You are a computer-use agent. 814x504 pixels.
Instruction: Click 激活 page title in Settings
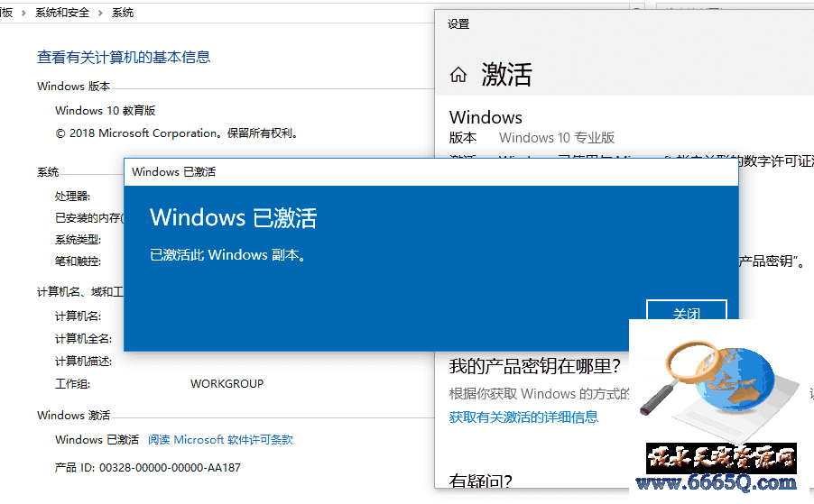506,74
